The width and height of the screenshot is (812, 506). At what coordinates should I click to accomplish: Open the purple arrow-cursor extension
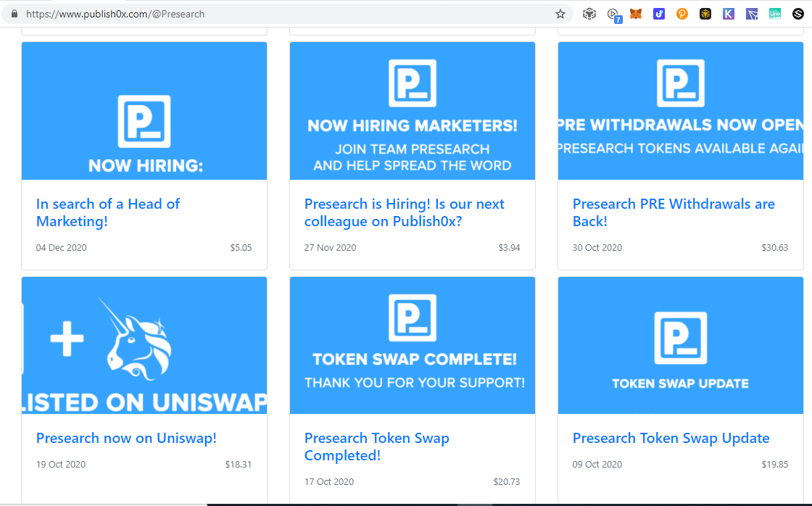pos(751,13)
